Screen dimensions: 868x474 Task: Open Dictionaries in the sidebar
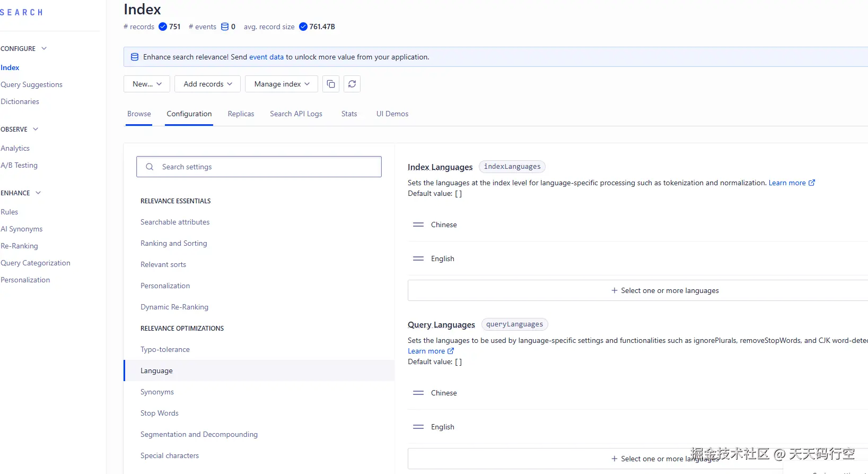click(20, 101)
